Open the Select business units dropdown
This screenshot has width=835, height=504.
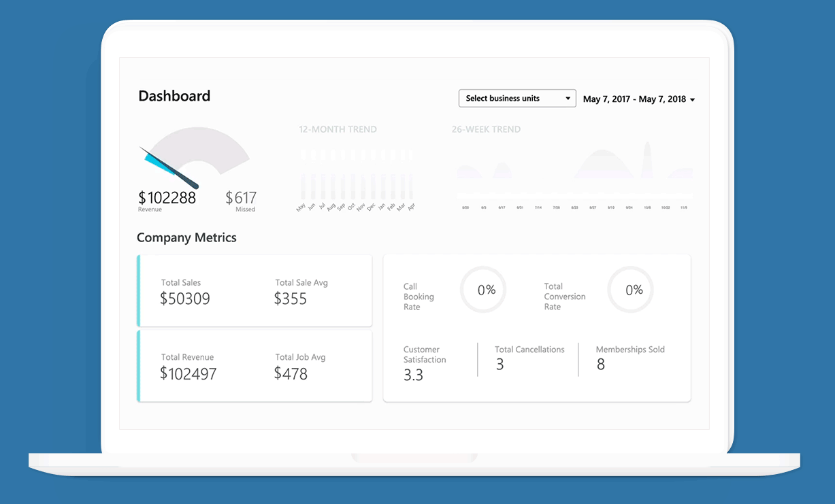click(x=517, y=98)
